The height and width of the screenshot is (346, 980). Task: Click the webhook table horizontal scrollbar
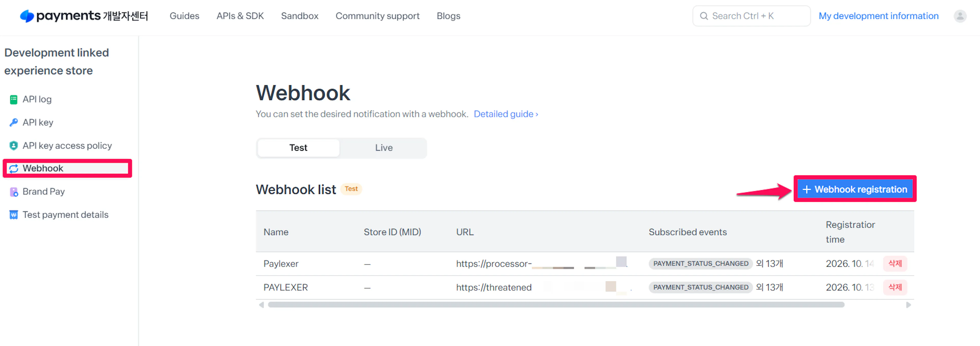(x=556, y=305)
